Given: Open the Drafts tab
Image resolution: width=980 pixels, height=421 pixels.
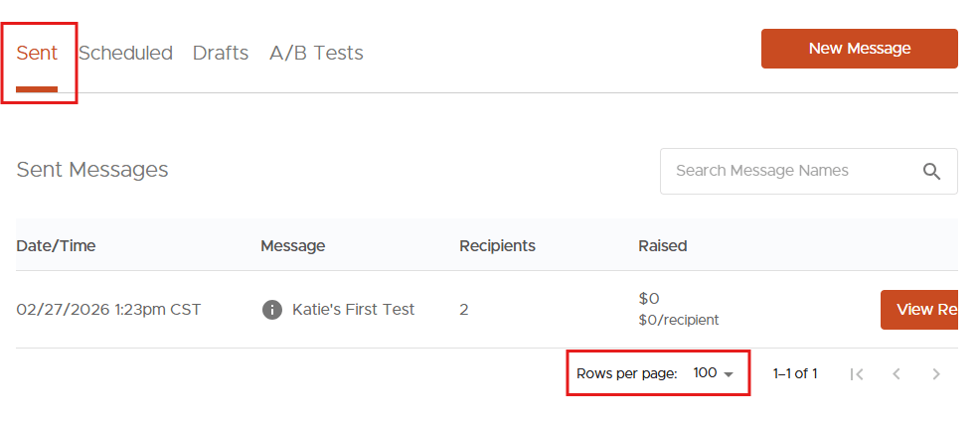Looking at the screenshot, I should [x=221, y=53].
